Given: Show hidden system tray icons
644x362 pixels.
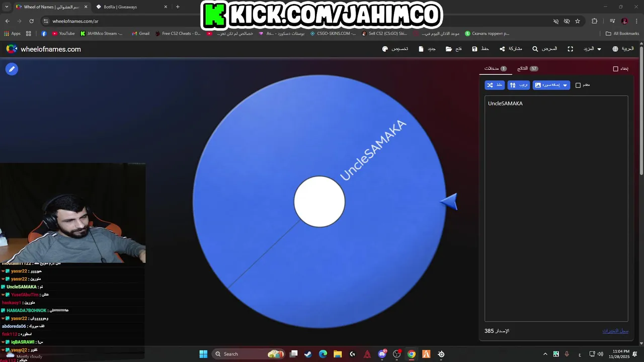Looking at the screenshot, I should [545, 354].
